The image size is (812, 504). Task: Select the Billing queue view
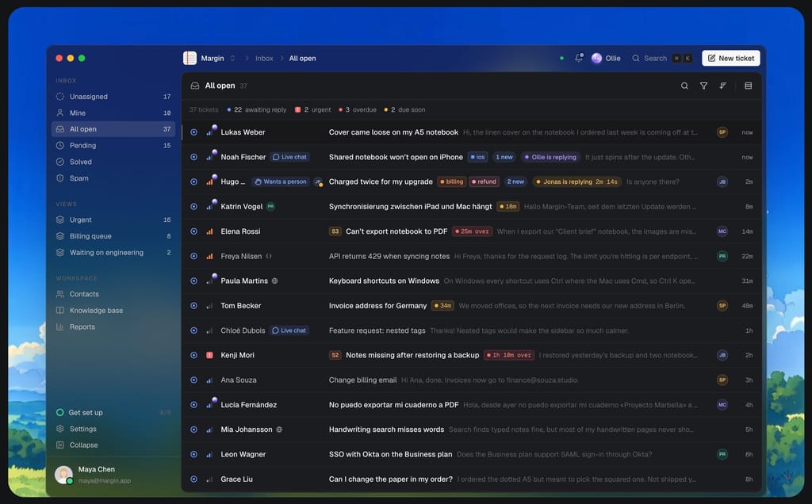[x=113, y=236]
